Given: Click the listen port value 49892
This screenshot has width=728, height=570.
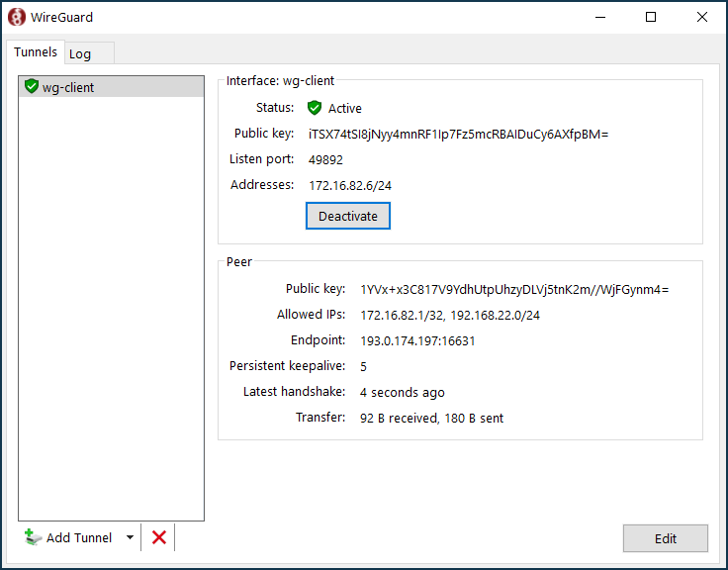Looking at the screenshot, I should pyautogui.click(x=325, y=159).
